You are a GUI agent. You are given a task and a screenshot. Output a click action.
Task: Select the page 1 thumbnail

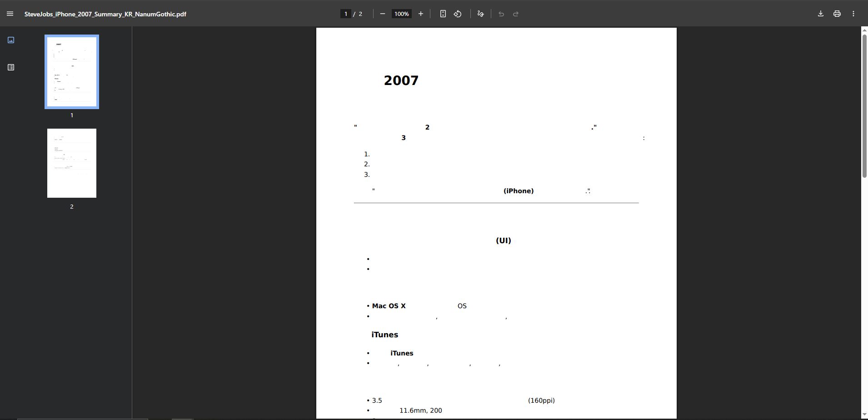click(x=72, y=72)
